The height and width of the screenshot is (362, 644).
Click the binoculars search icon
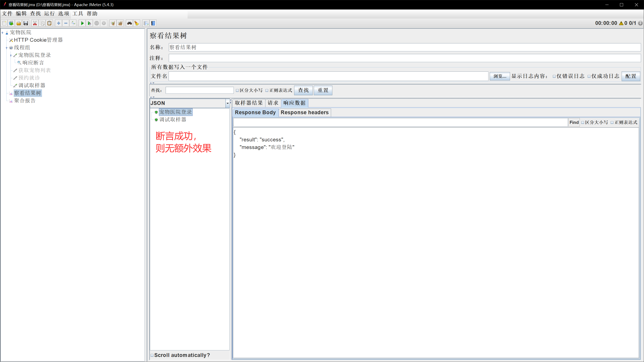[x=129, y=23]
